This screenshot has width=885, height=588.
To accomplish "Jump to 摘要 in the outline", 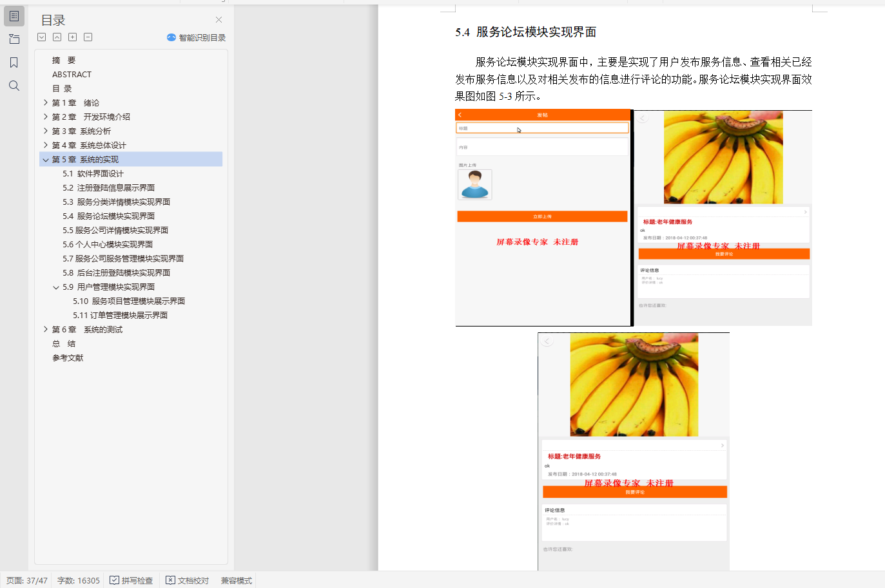I will (x=64, y=61).
